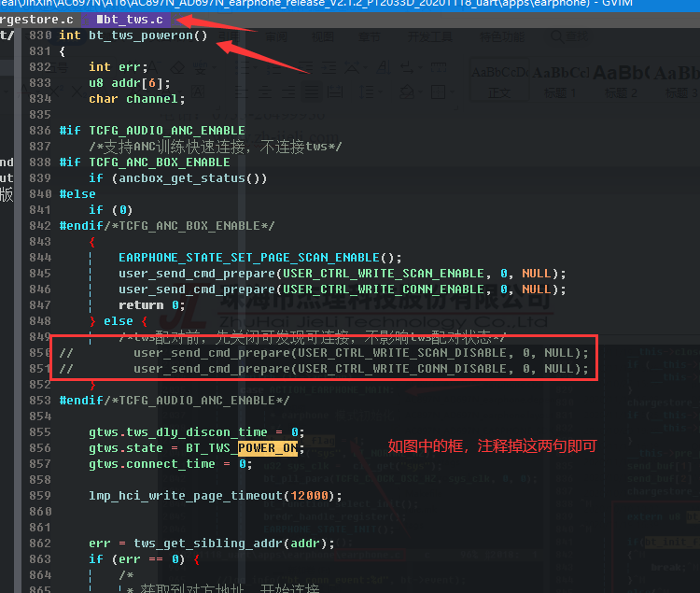Click 查找 search in Word window behind
Image resolution: width=700 pixels, height=593 pixels.
point(569,36)
